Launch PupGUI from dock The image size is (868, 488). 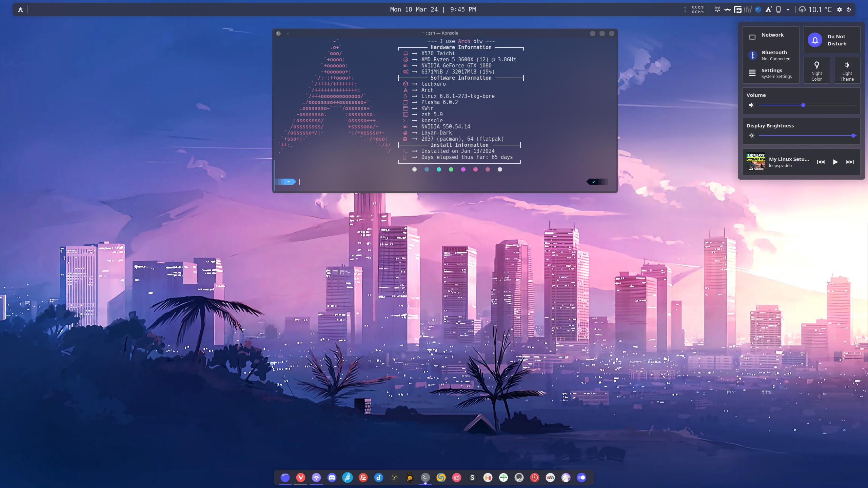click(x=504, y=477)
